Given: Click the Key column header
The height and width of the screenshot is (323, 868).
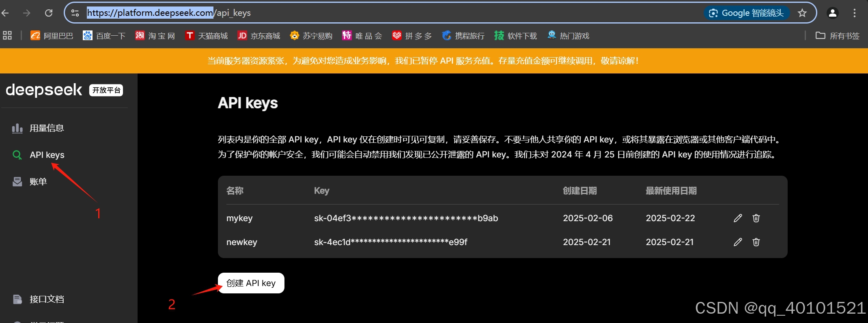Looking at the screenshot, I should click(321, 191).
